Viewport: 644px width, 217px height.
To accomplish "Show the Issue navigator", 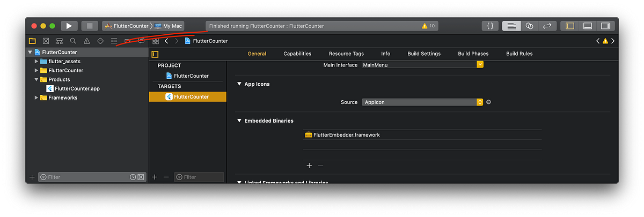I will (86, 41).
